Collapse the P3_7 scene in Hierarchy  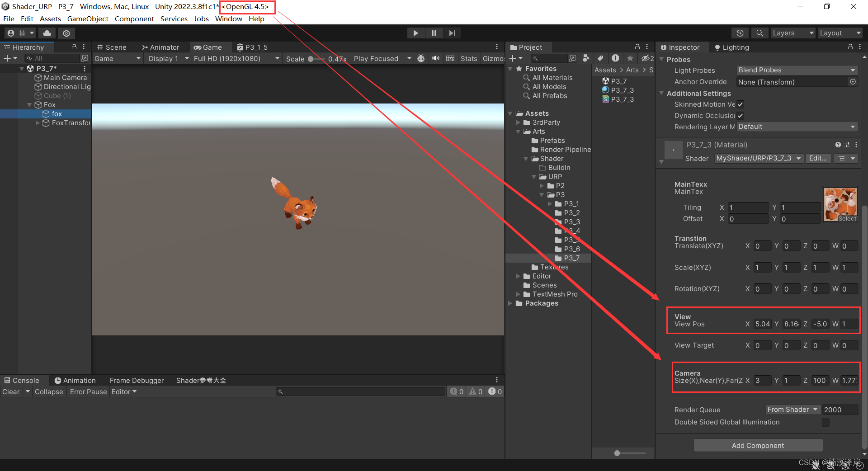22,68
